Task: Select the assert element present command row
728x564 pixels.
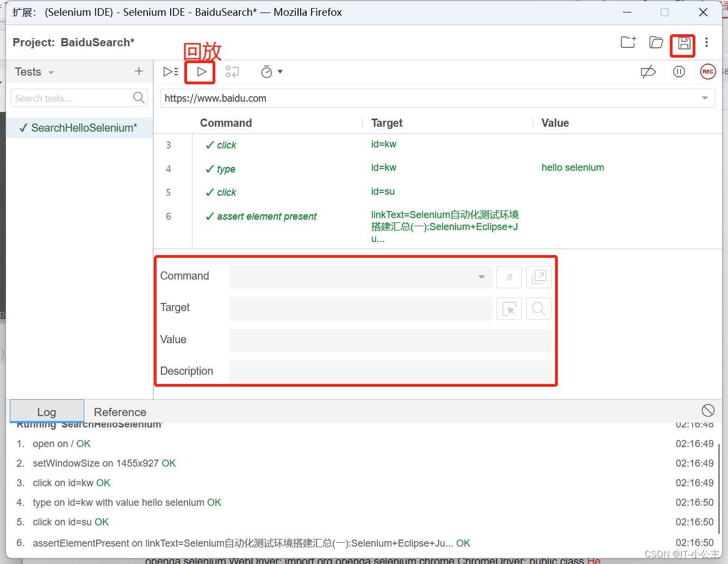Action: pyautogui.click(x=438, y=227)
